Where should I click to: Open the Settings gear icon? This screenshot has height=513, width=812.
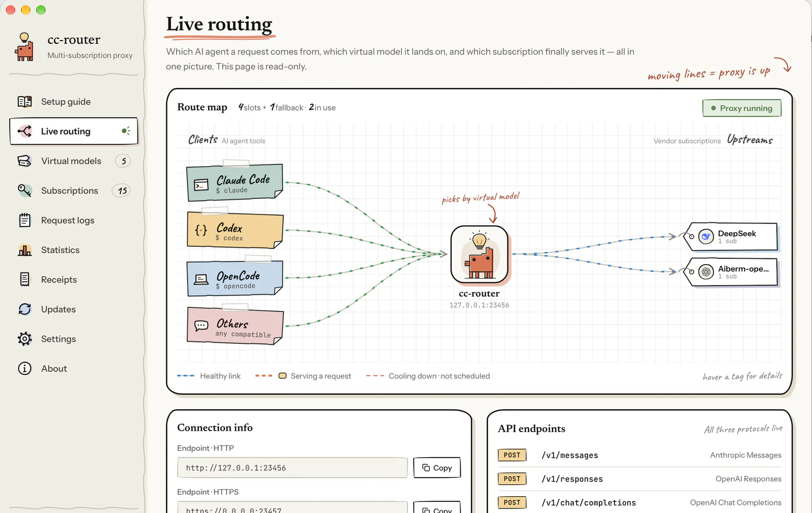24,339
